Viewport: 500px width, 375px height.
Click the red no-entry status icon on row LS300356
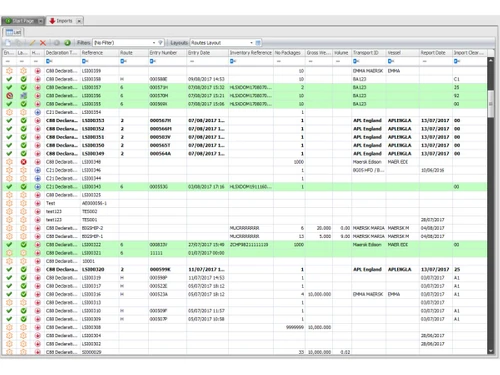(9, 96)
